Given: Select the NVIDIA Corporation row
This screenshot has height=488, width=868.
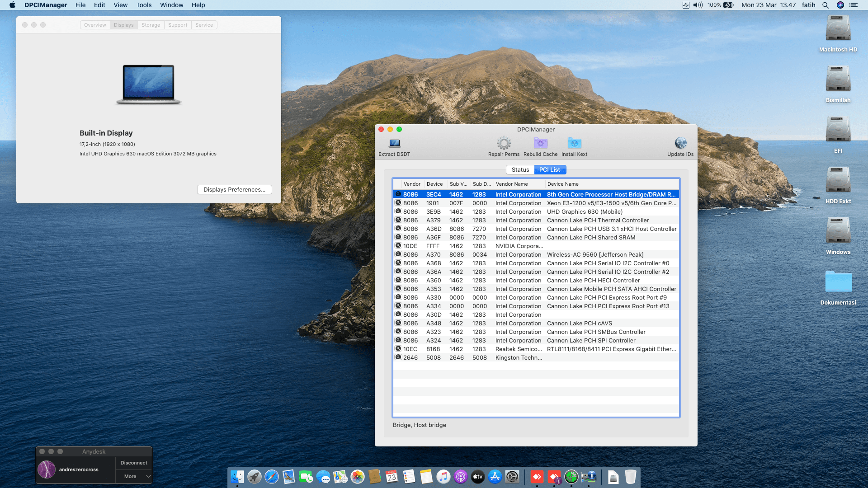Looking at the screenshot, I should (536, 246).
